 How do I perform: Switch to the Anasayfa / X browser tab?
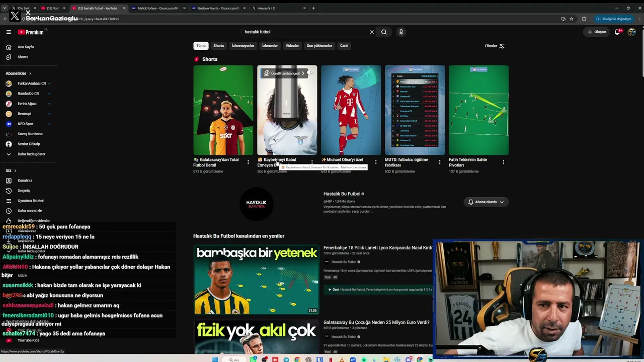[x=278, y=8]
